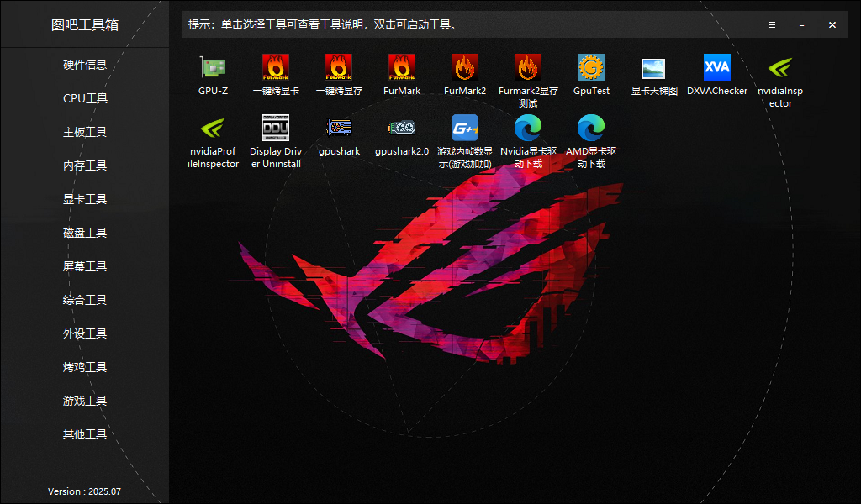
Task: Select the 一键烤显存 tool icon
Action: click(339, 67)
